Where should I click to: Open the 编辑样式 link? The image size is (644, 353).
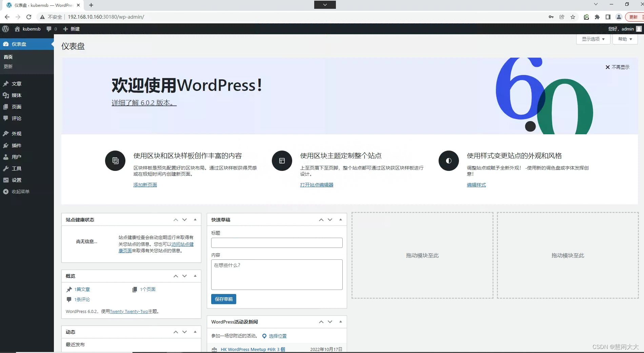coord(476,185)
